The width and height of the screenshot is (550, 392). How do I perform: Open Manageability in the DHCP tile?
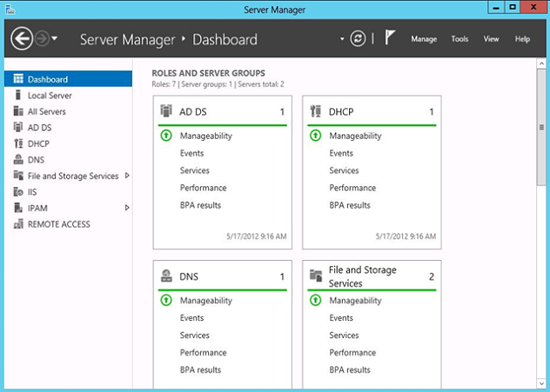pyautogui.click(x=355, y=136)
